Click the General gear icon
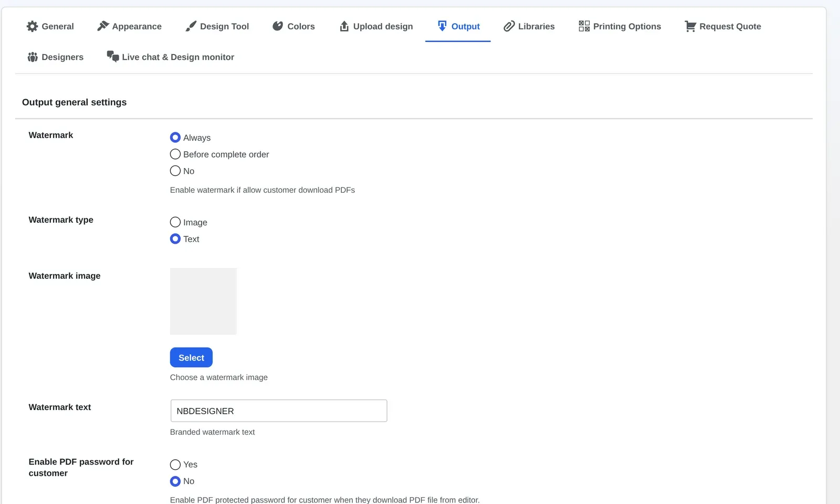The width and height of the screenshot is (840, 504). [x=32, y=26]
